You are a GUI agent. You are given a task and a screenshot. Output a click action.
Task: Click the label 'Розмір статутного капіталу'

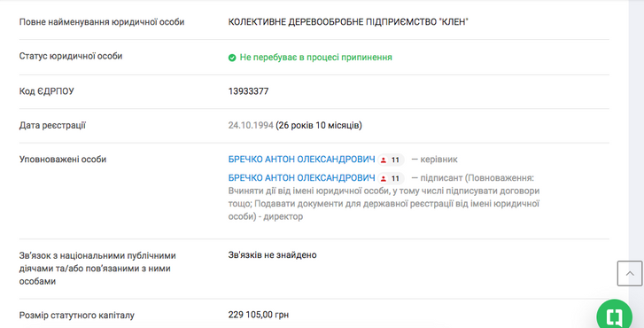click(x=77, y=316)
